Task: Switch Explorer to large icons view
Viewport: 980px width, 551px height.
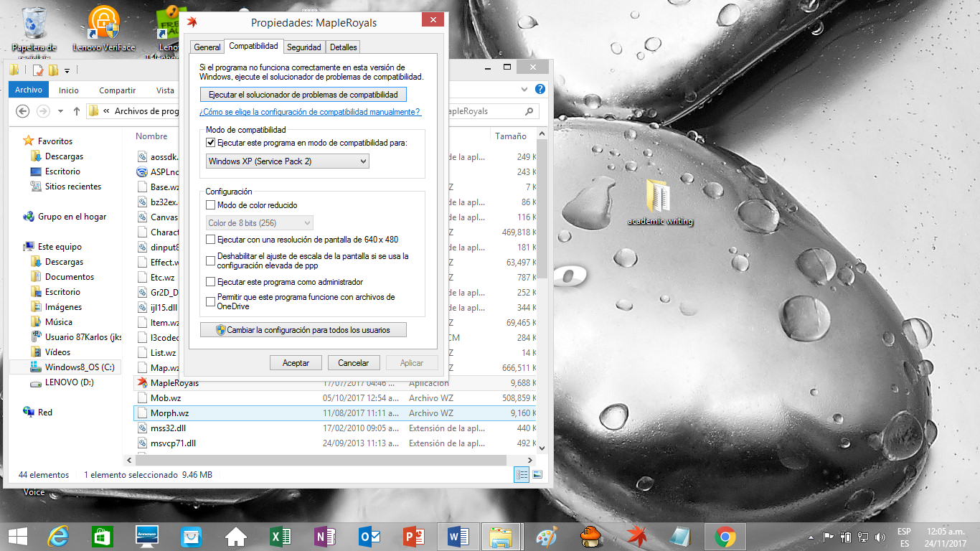Action: [x=537, y=475]
